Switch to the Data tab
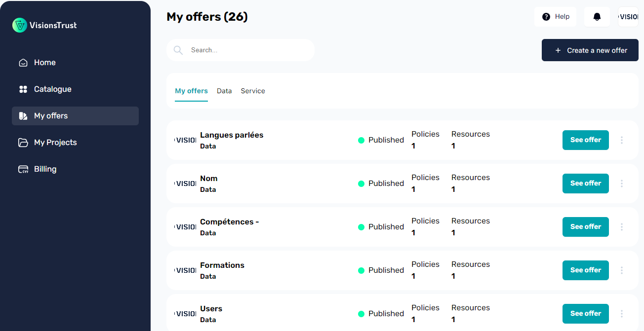The height and width of the screenshot is (331, 644). tap(224, 91)
